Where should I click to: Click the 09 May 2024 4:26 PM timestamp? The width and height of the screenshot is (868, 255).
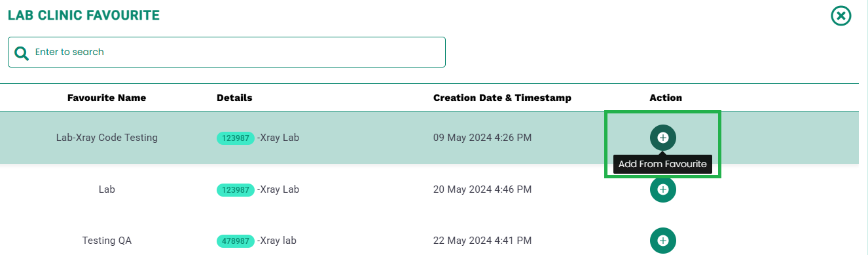(x=482, y=138)
